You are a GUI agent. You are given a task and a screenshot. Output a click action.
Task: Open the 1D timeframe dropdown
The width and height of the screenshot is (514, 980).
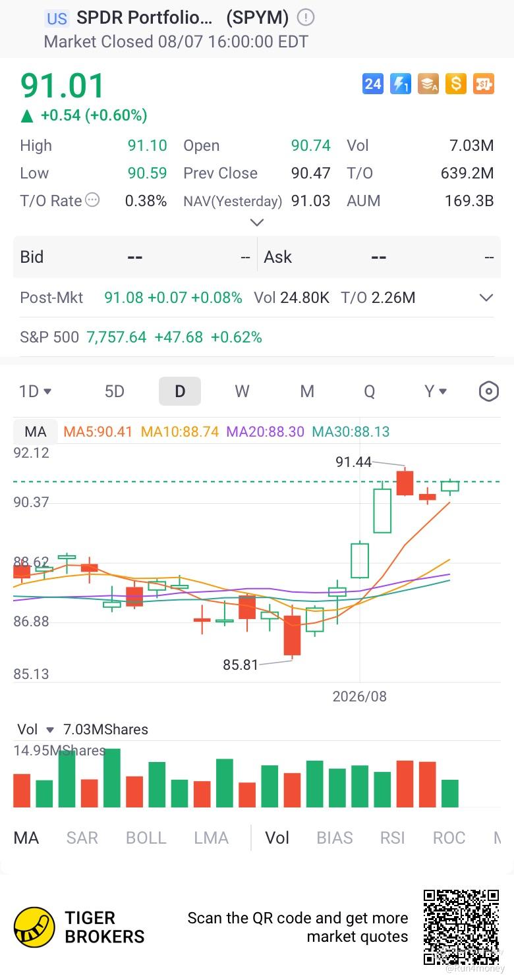tap(36, 392)
